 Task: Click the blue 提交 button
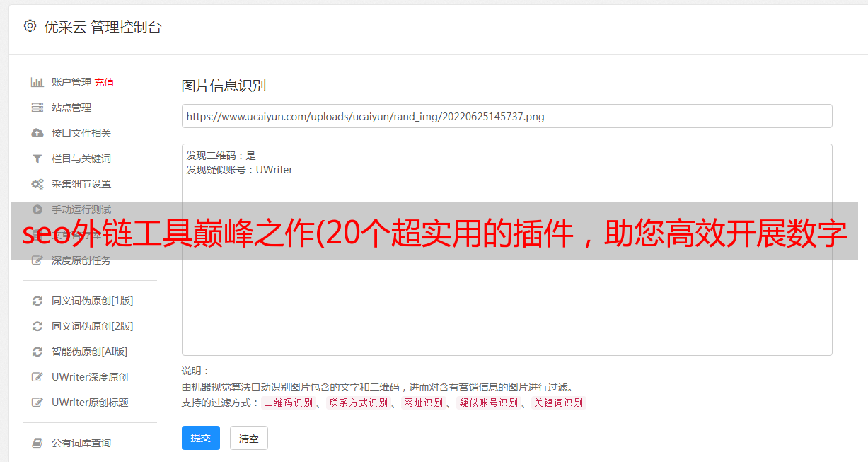pos(201,438)
